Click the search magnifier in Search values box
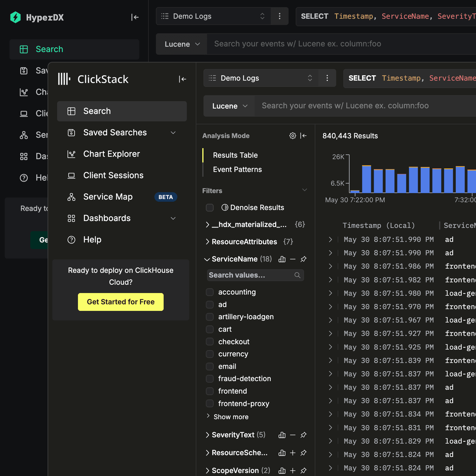 (x=297, y=275)
